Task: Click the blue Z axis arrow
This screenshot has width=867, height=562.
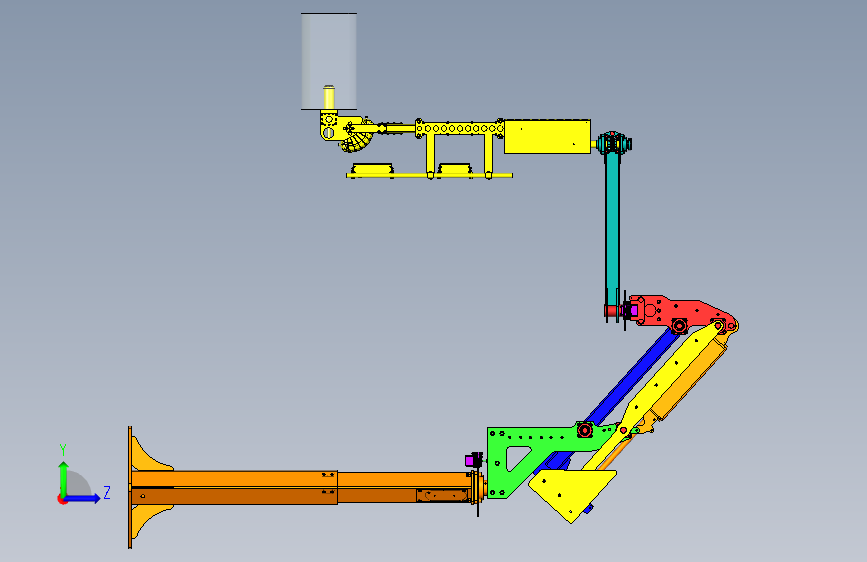Action: pyautogui.click(x=82, y=498)
